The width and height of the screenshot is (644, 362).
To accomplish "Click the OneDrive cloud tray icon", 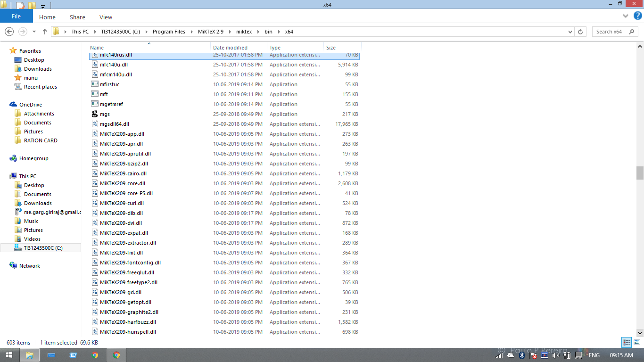I will click(x=511, y=355).
